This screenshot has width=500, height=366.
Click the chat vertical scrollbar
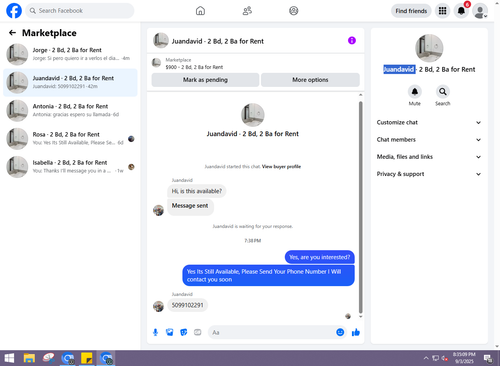click(x=360, y=207)
